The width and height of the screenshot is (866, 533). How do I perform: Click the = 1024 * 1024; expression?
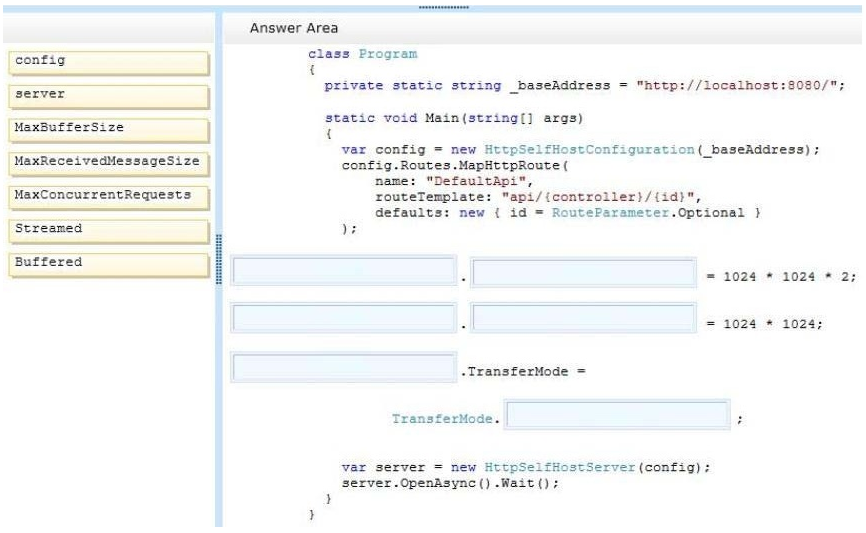click(765, 324)
